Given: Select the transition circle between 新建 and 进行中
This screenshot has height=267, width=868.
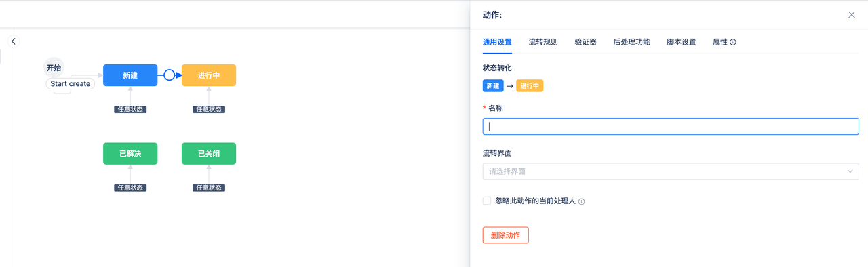Looking at the screenshot, I should [169, 75].
